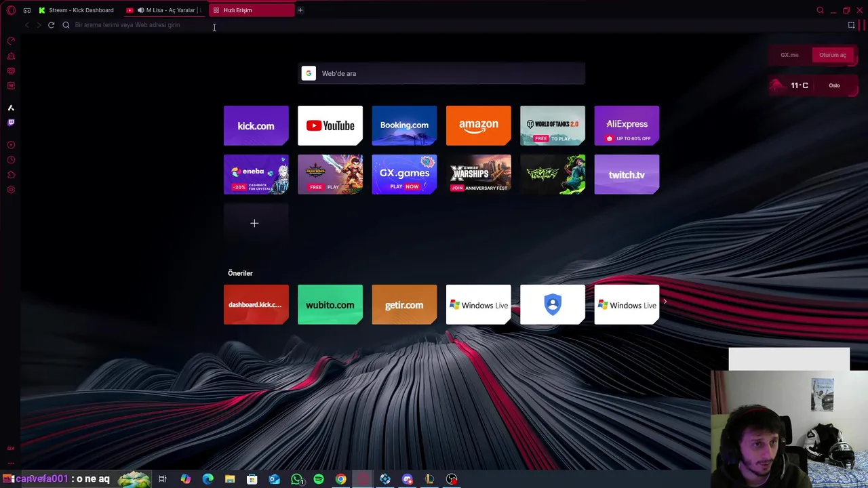Viewport: 868px width, 488px height.
Task: Open the three-dots sidebar setup icon
Action: [11, 463]
